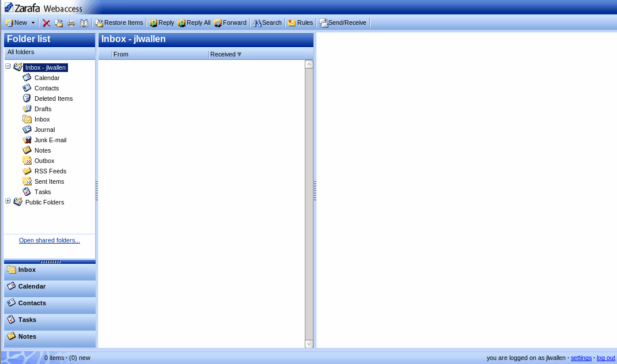Screen dimensions: 617x364
Task: Open Contacts folder in tree
Action: 47,88
